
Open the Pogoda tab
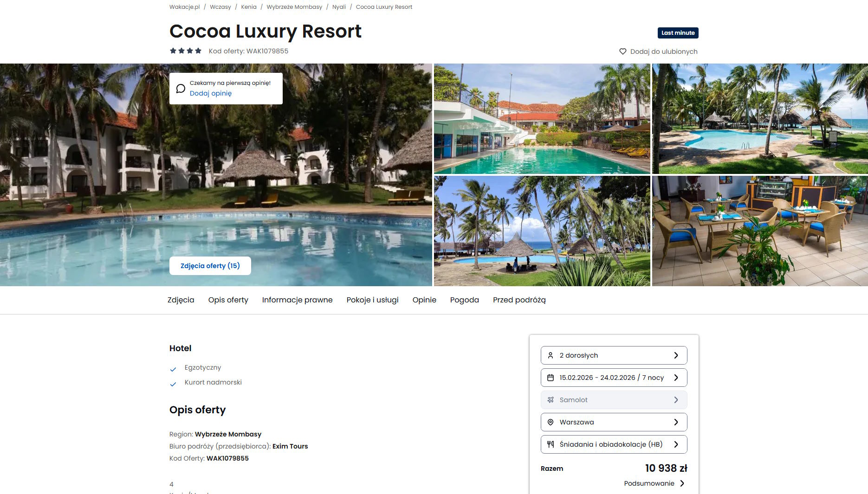464,300
